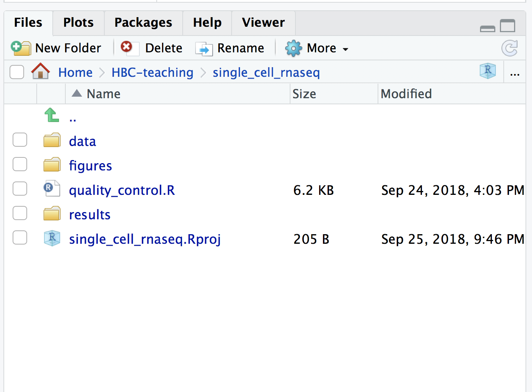532x392 pixels.
Task: Click the New Folder icon
Action: click(21, 48)
